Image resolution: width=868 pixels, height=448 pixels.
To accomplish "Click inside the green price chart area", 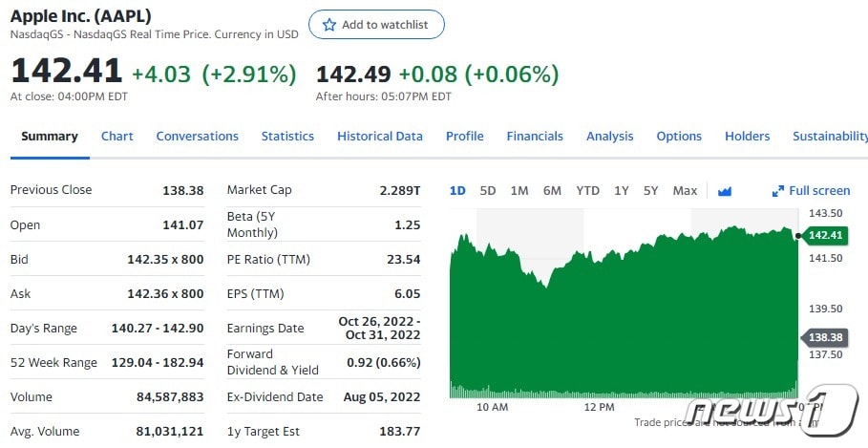I will (621, 325).
